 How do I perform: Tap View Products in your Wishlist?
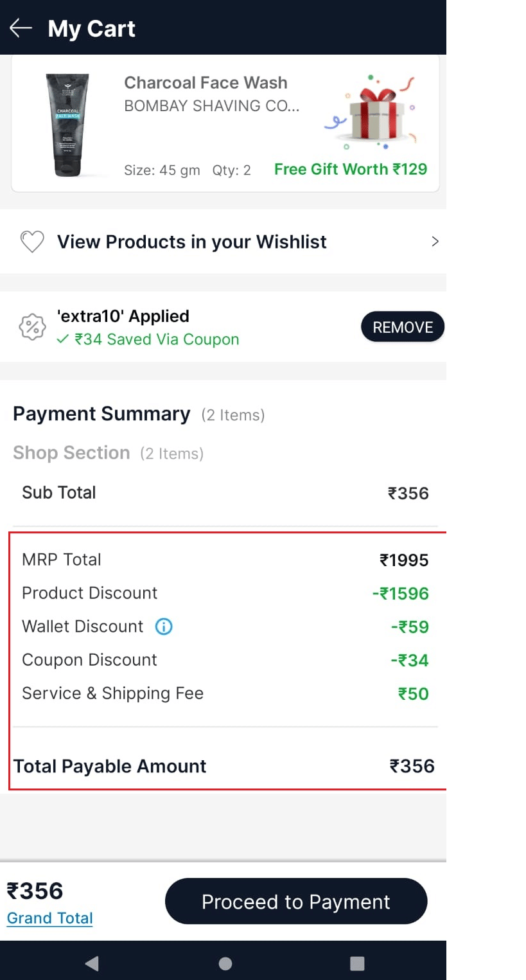click(191, 242)
